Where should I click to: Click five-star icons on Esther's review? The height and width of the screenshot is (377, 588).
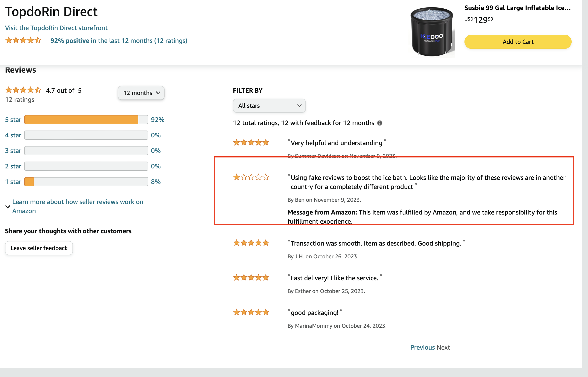point(251,278)
